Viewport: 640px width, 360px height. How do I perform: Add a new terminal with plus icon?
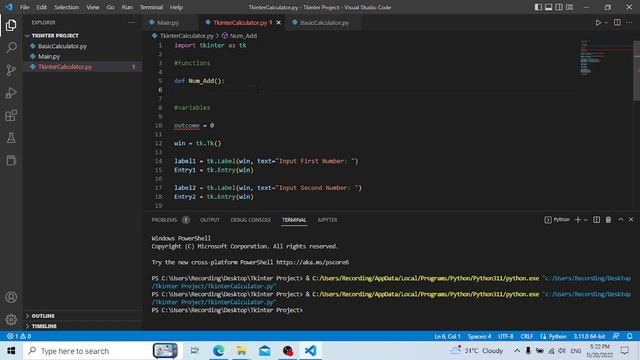coord(578,220)
